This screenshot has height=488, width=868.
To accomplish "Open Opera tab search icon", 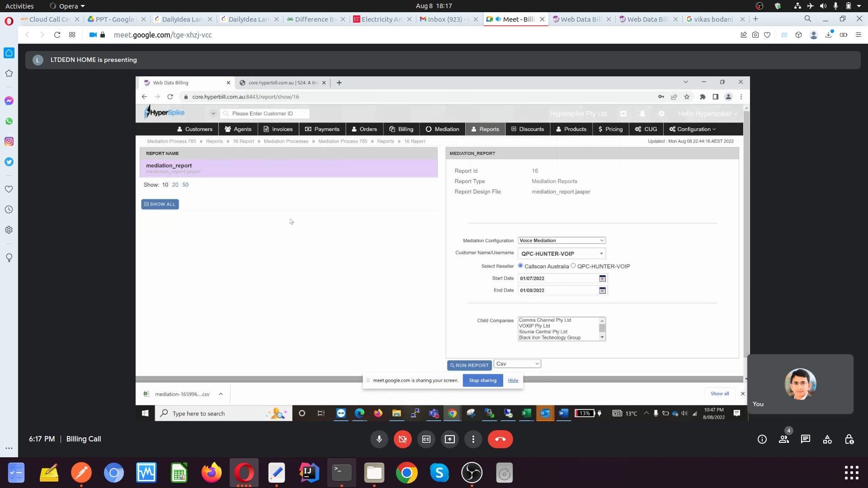I will (x=807, y=19).
